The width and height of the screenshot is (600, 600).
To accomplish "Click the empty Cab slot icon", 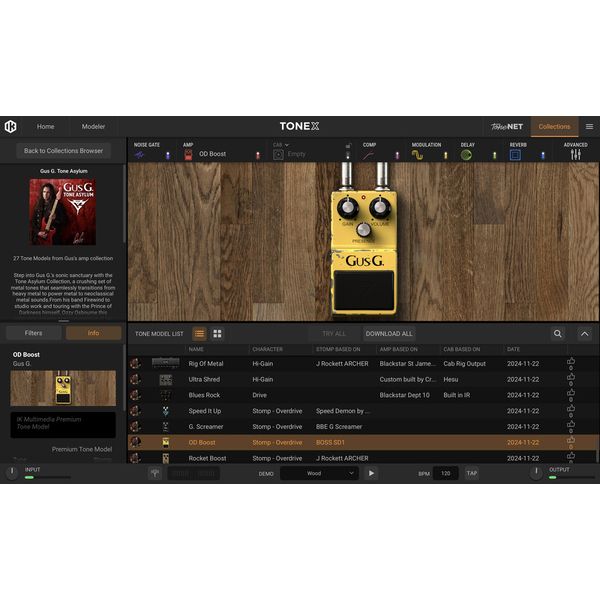I will point(278,155).
